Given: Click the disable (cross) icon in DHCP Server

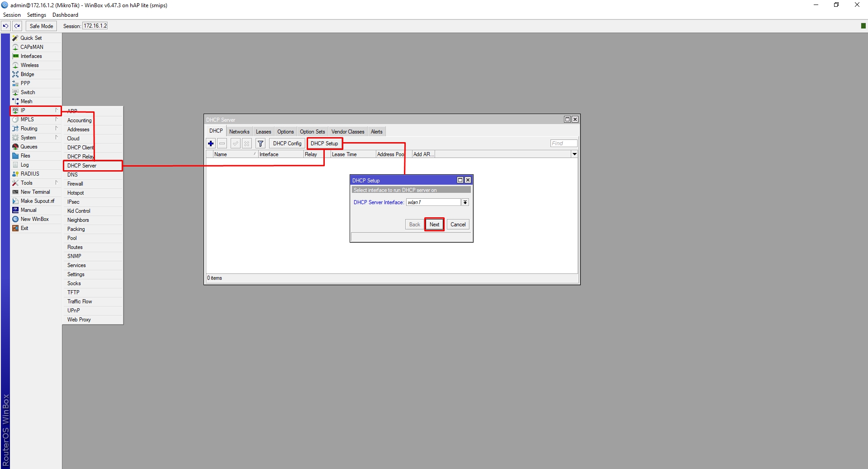Looking at the screenshot, I should (x=247, y=144).
